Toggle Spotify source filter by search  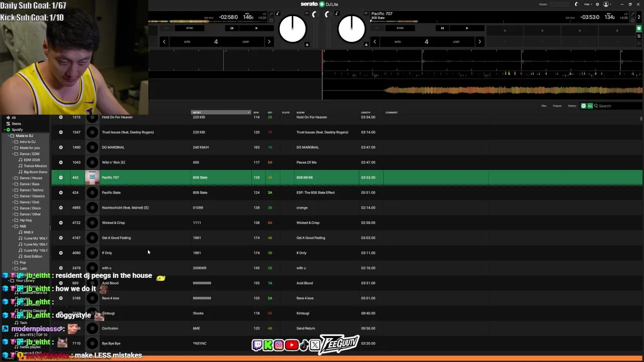coord(584,106)
